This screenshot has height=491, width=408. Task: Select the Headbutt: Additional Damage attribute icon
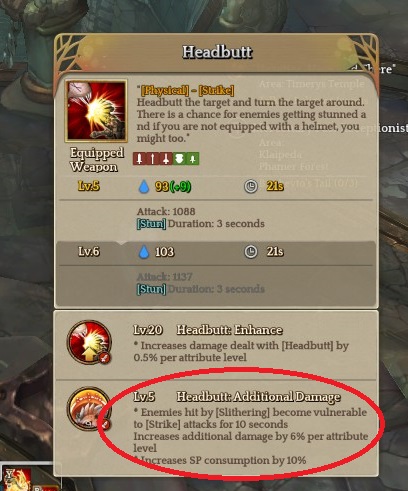point(89,409)
